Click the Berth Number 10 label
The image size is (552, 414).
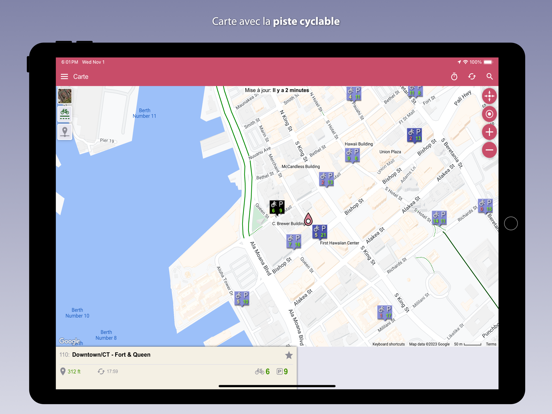coord(77,313)
